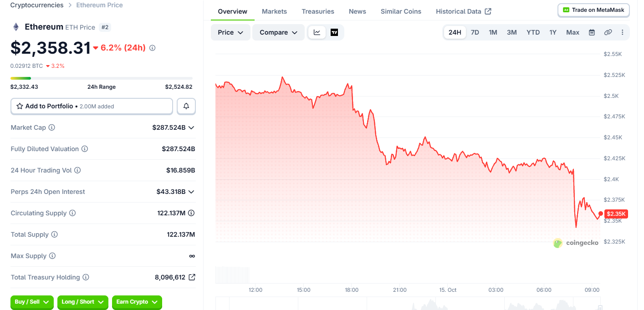Switch to the line chart view icon
Viewport: 644px width, 310px height.
coord(317,32)
